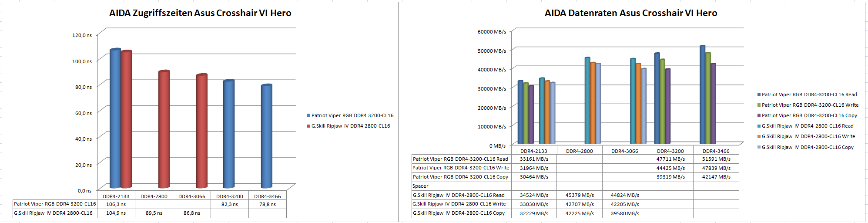Click the 'Spacer' row label in Datenraten table

pyautogui.click(x=421, y=186)
